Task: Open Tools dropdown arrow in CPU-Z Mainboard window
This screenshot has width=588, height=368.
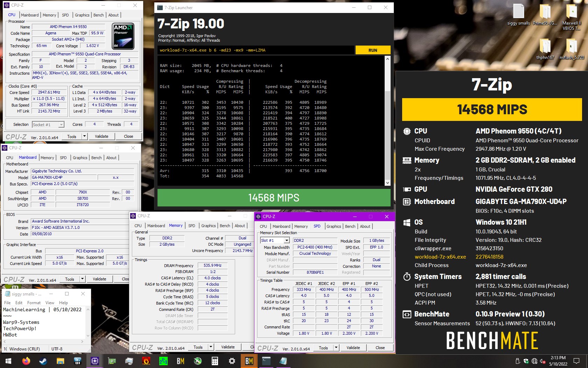Action: coord(82,279)
